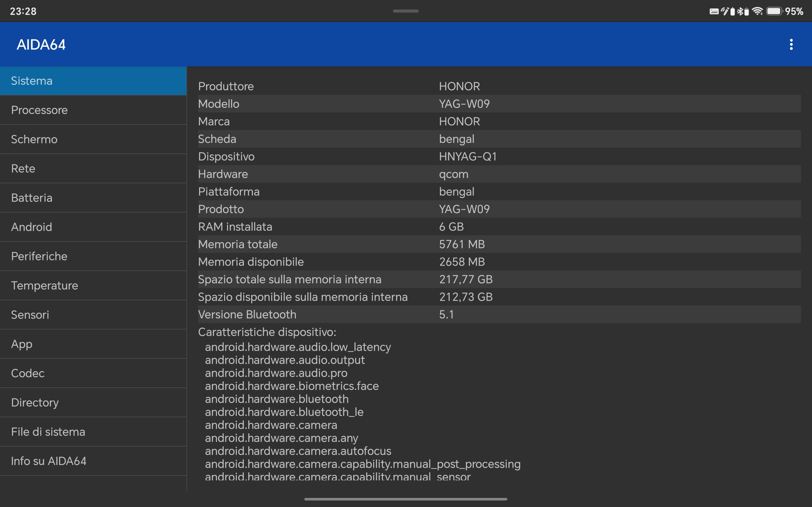Image resolution: width=812 pixels, height=507 pixels.
Task: Tap the AIDA64 app title
Action: click(x=41, y=45)
